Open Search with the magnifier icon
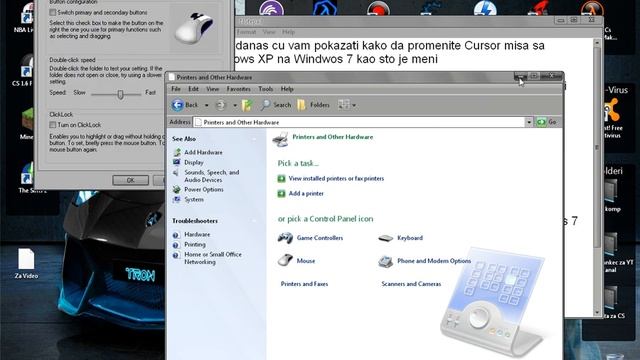640x360 pixels. [x=266, y=105]
